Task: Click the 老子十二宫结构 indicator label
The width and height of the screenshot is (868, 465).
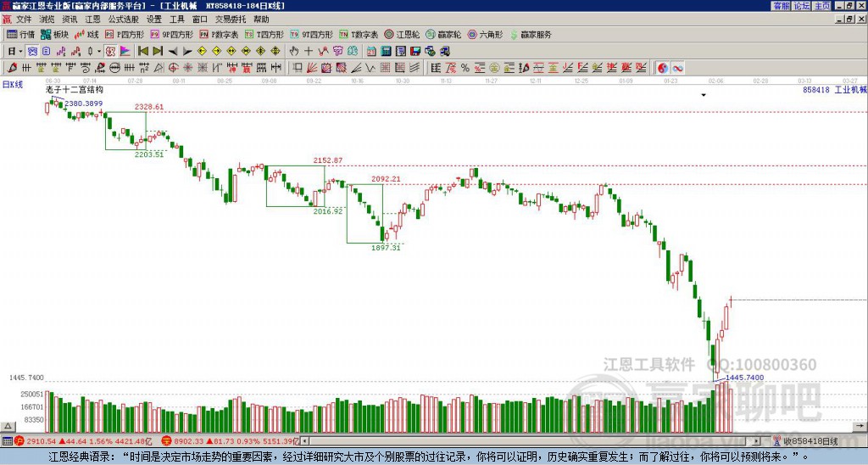Action: (75, 89)
